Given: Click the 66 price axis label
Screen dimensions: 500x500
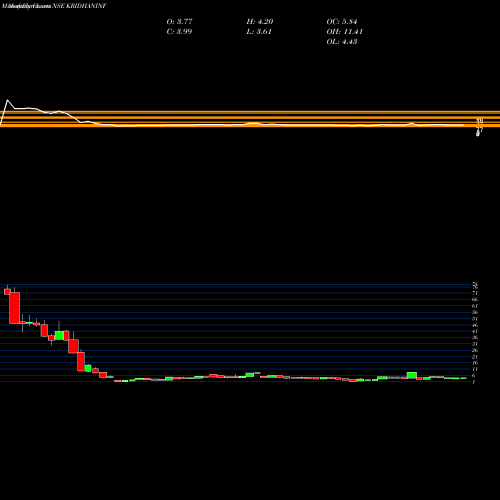Looking at the screenshot, I should click(475, 300).
